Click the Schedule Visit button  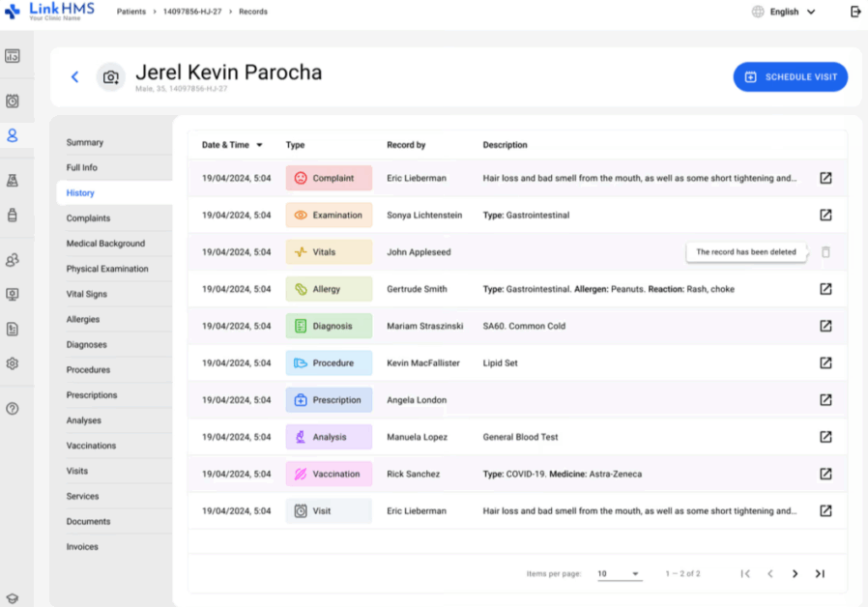pos(790,77)
